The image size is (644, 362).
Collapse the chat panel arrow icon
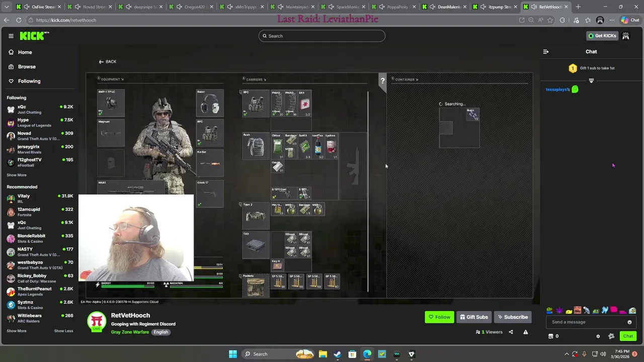(546, 51)
